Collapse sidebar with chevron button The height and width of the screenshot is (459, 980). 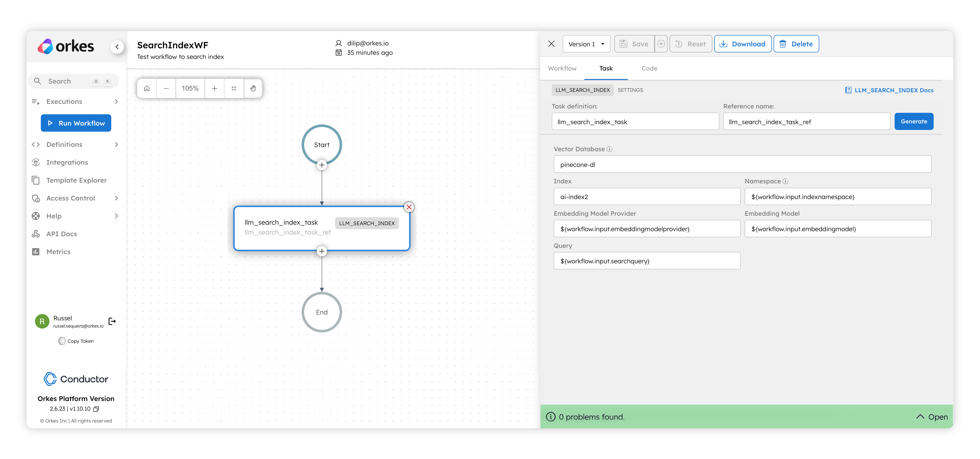[x=117, y=47]
